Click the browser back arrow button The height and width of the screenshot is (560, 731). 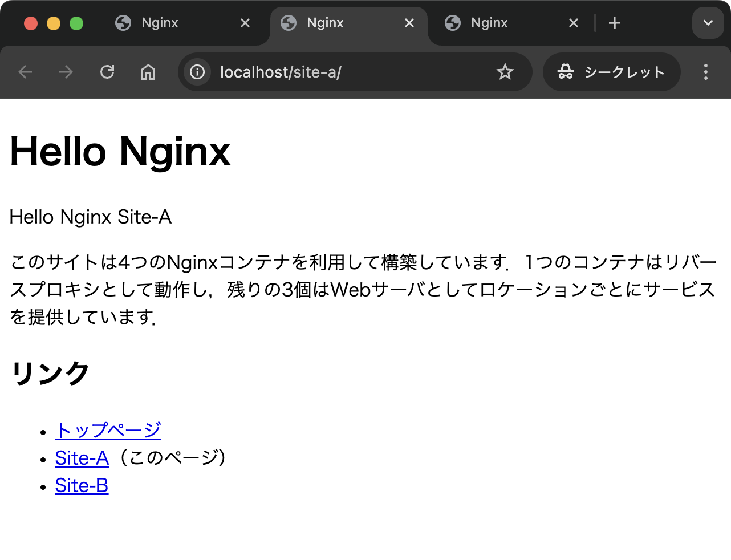click(x=26, y=72)
